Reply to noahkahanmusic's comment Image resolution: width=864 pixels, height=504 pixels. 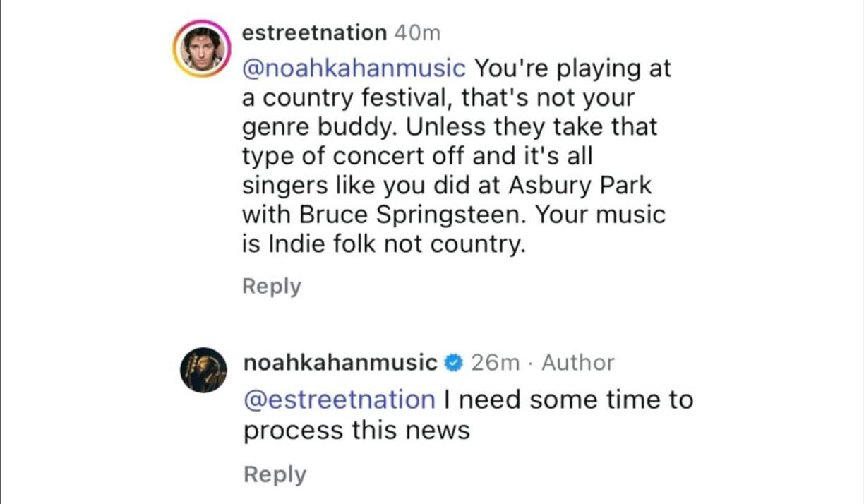click(x=275, y=474)
